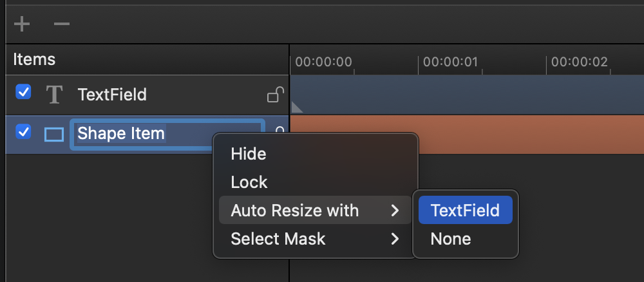
Task: Click the TextField text type icon
Action: 54,95
